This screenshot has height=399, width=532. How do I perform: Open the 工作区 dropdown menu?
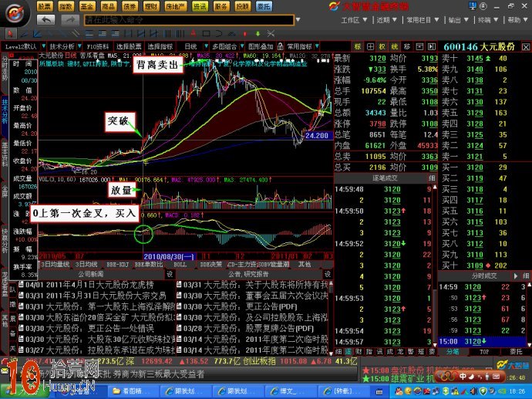(354, 20)
